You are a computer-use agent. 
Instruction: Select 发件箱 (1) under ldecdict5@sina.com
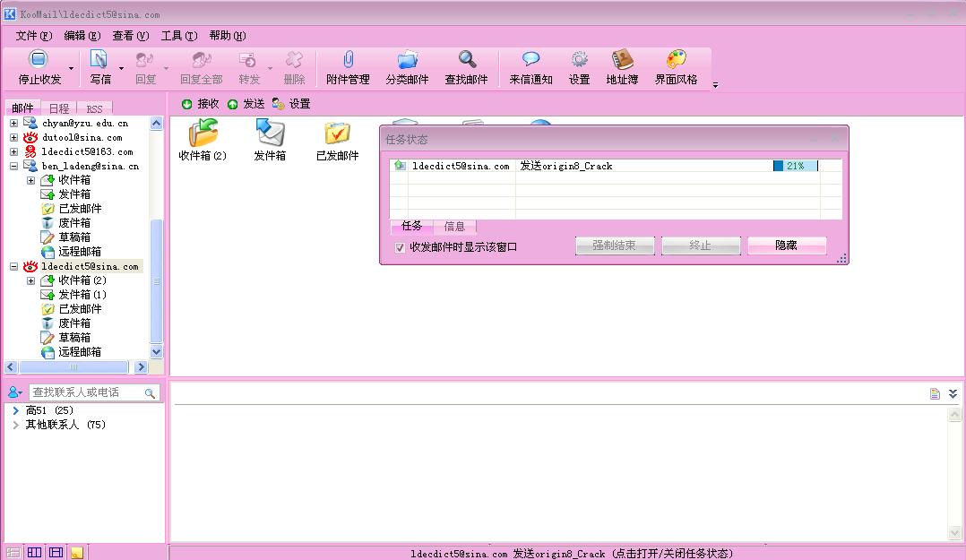(82, 295)
